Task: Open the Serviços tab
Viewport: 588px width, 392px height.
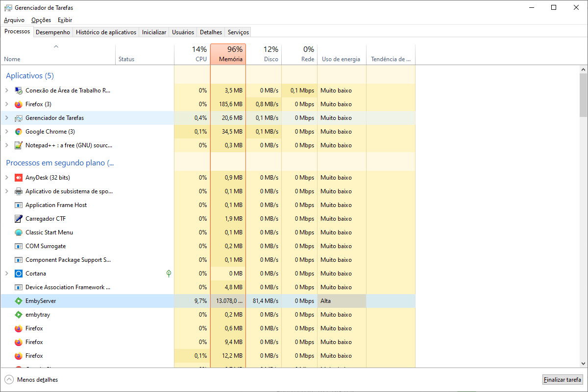Action: pyautogui.click(x=238, y=32)
